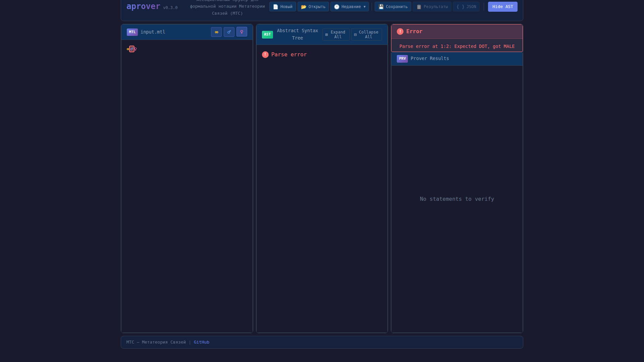Insert the infinity symbol into editor
Viewport: 644px width, 362px height.
(216, 32)
